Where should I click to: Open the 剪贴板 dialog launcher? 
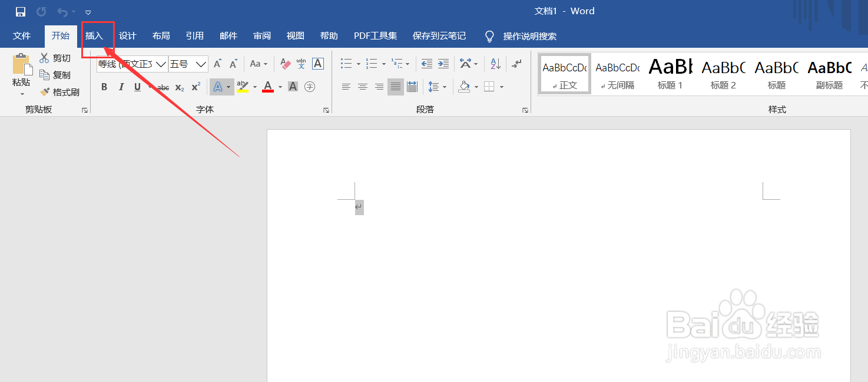click(84, 110)
